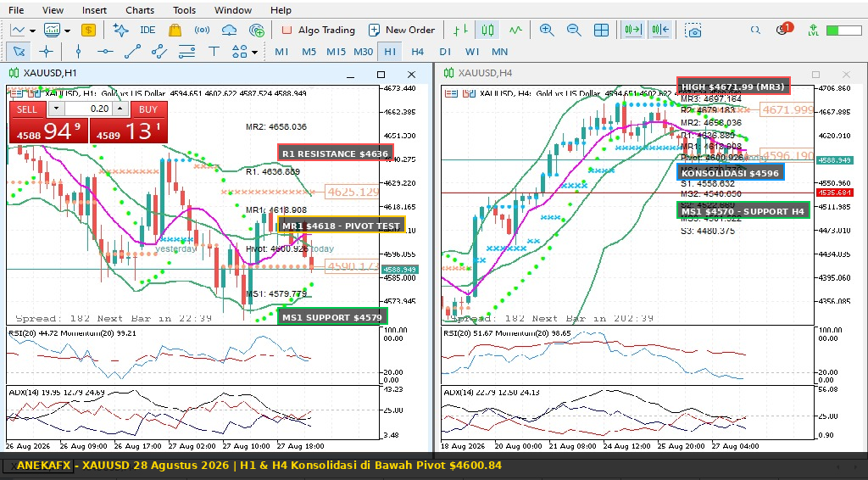Click the connection status bar indicator
This screenshot has height=480, width=868.
pyautogui.click(x=845, y=30)
